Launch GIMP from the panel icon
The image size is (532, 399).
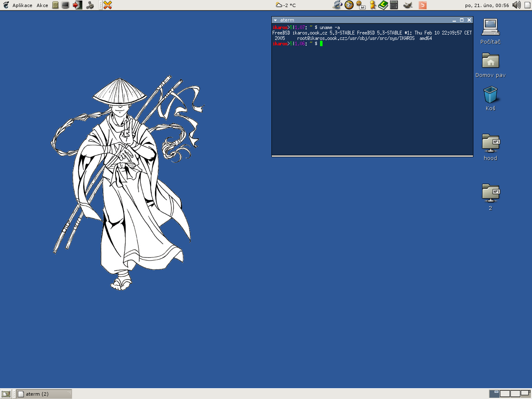pos(408,5)
